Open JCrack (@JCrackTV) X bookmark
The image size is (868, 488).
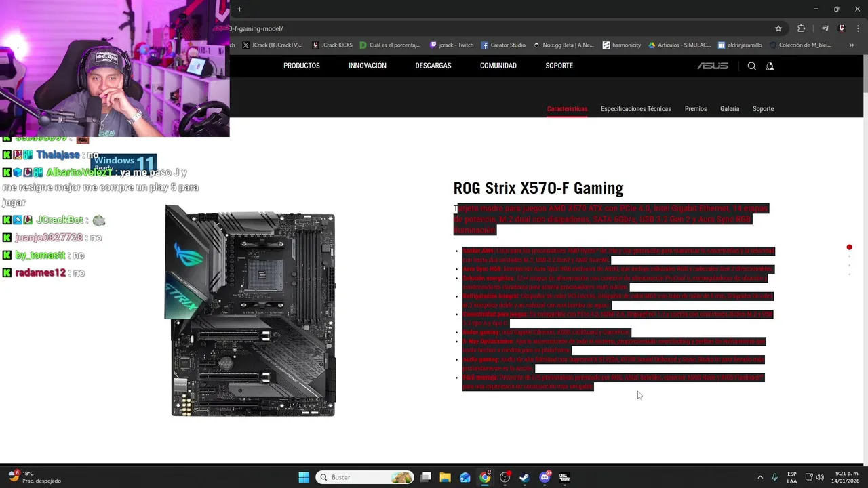(272, 45)
